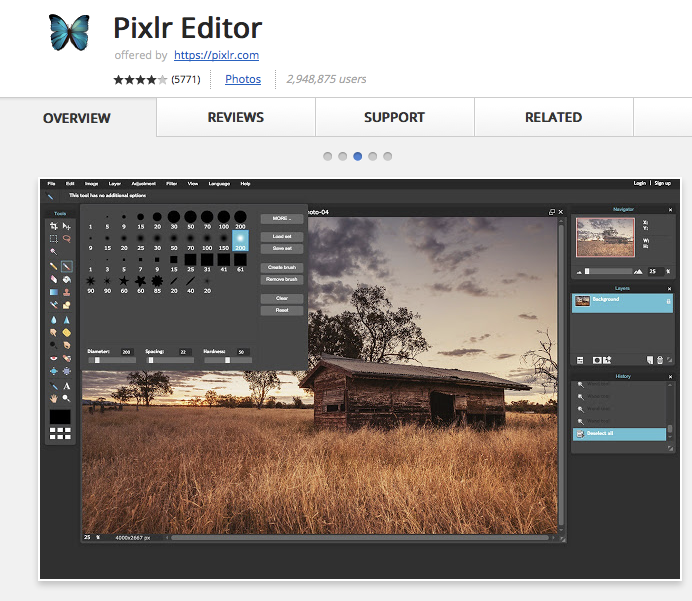Select the Crop tool
This screenshot has height=601, width=692.
[x=54, y=226]
